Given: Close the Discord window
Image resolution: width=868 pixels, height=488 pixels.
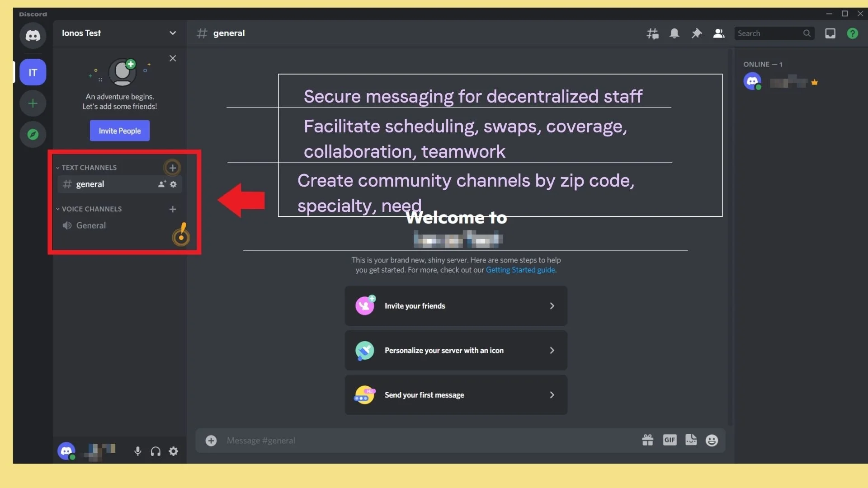Looking at the screenshot, I should pos(860,14).
